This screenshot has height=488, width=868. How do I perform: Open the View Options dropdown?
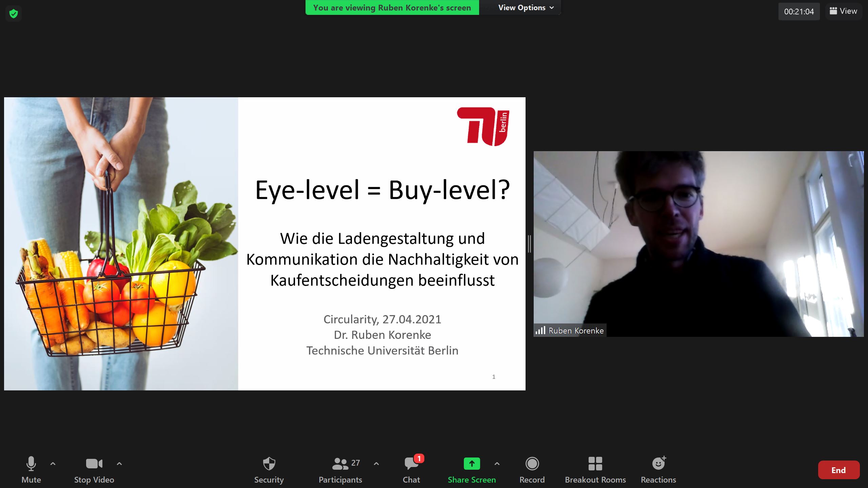(x=526, y=7)
